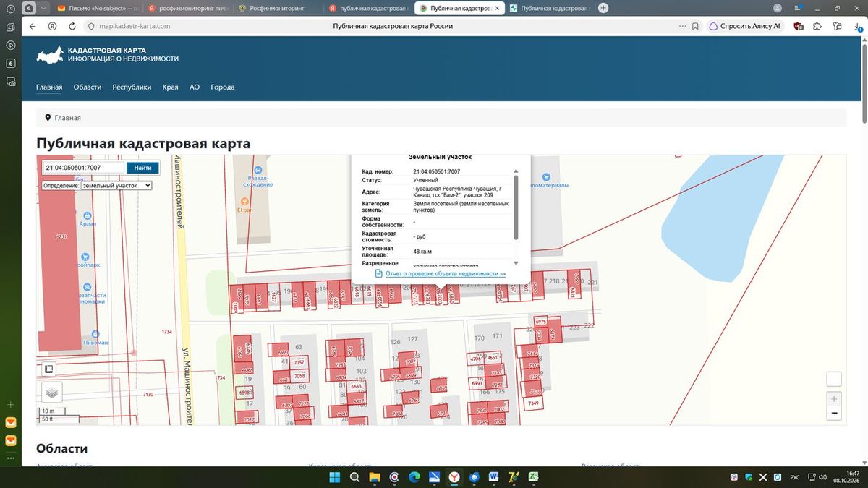Screen dimensions: 868x488
Task: Expand the tab group dropdown arrow
Action: pyautogui.click(x=44, y=8)
